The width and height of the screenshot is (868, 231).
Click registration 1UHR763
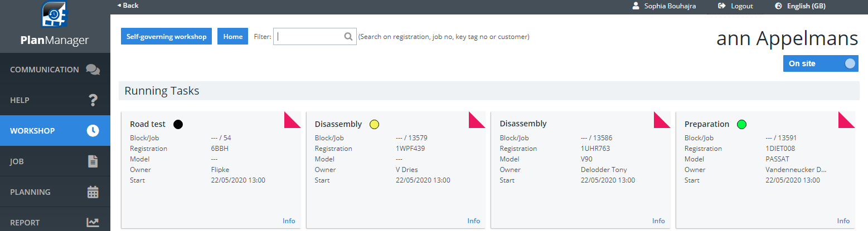(x=595, y=149)
